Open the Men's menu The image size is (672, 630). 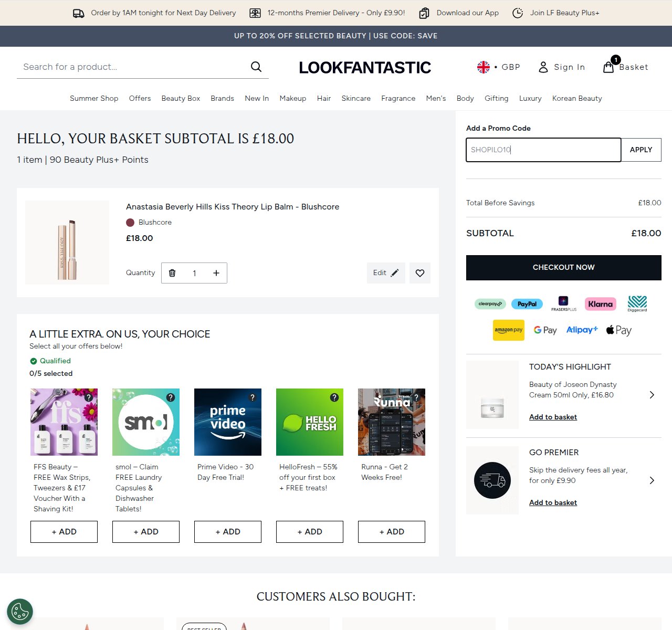tap(436, 98)
